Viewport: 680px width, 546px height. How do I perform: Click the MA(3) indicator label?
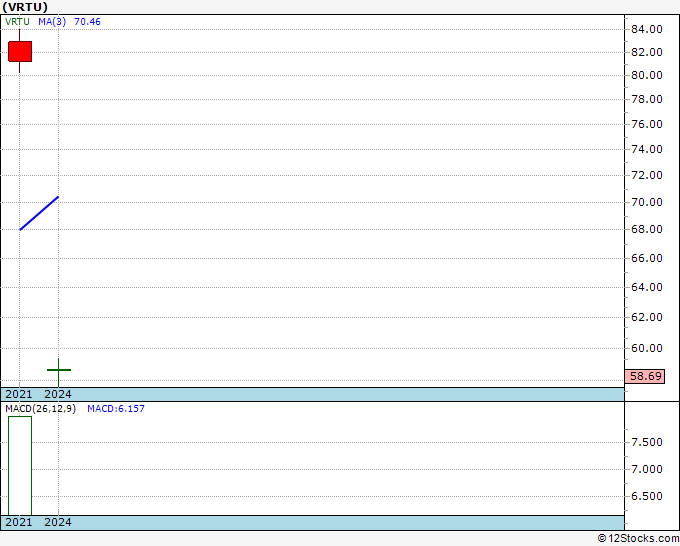coord(52,22)
